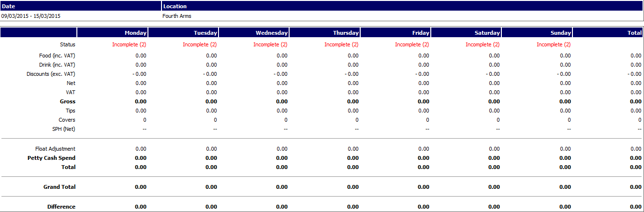Screen dimensions: 644x212
Task: Click the Date header cell
Action: tap(9, 6)
